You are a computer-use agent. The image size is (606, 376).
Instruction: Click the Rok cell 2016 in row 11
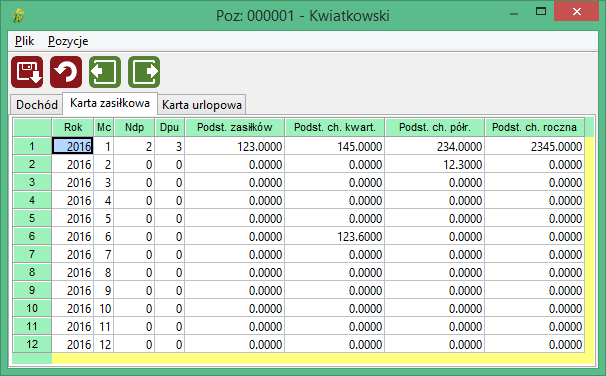(73, 326)
